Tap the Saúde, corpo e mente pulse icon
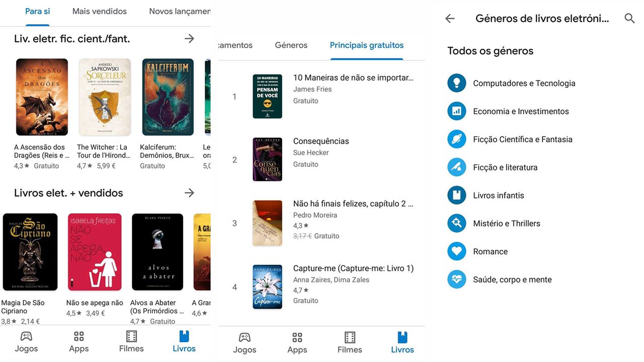644x362 pixels. click(x=457, y=280)
